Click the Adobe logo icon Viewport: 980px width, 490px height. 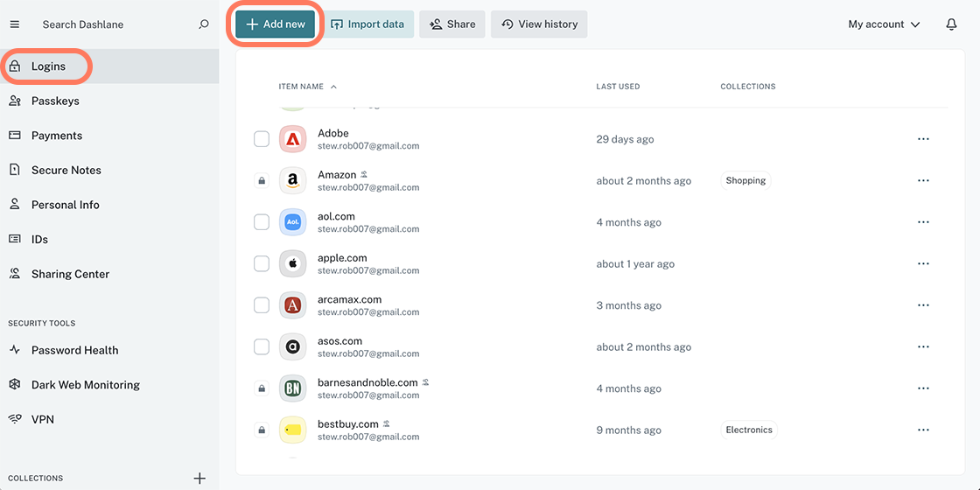click(293, 139)
